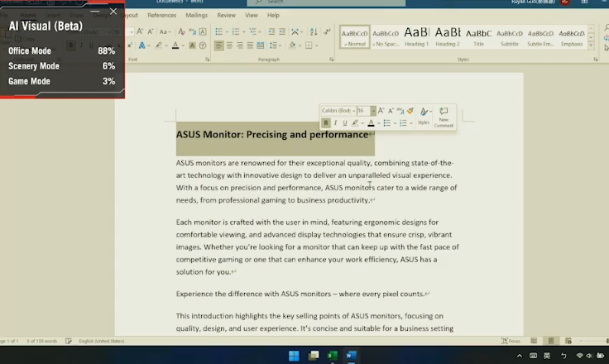This screenshot has height=364, width=609.
Task: Apply the Heading 1 style
Action: [x=416, y=37]
